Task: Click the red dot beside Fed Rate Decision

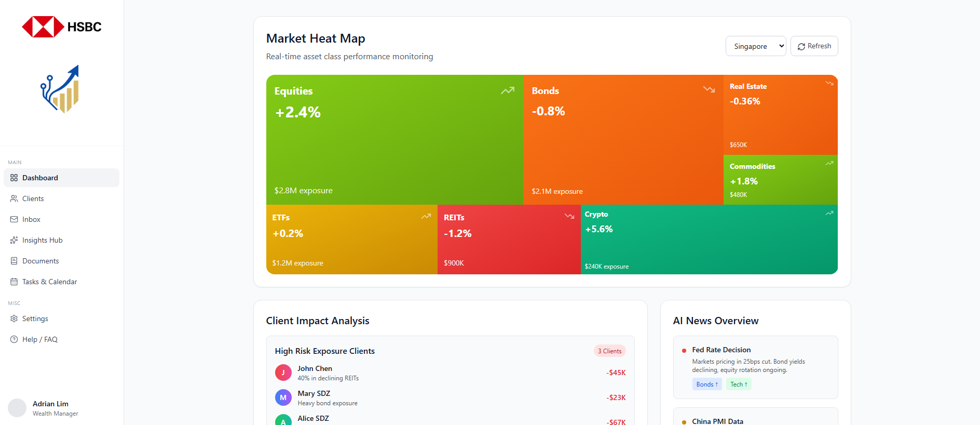Action: pos(684,351)
